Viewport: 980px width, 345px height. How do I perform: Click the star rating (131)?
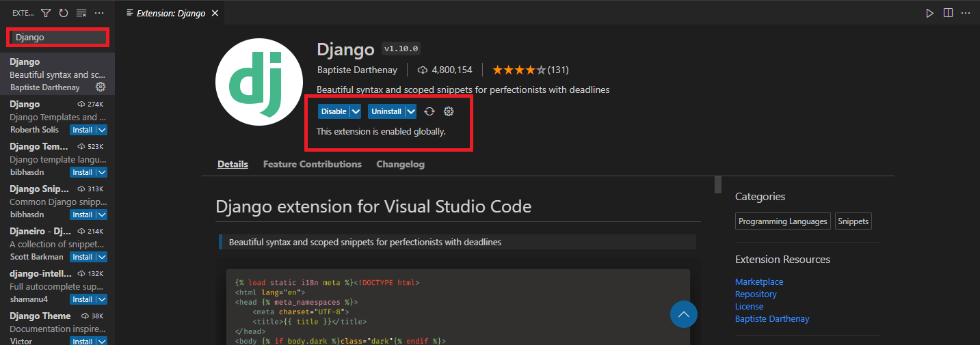(530, 70)
